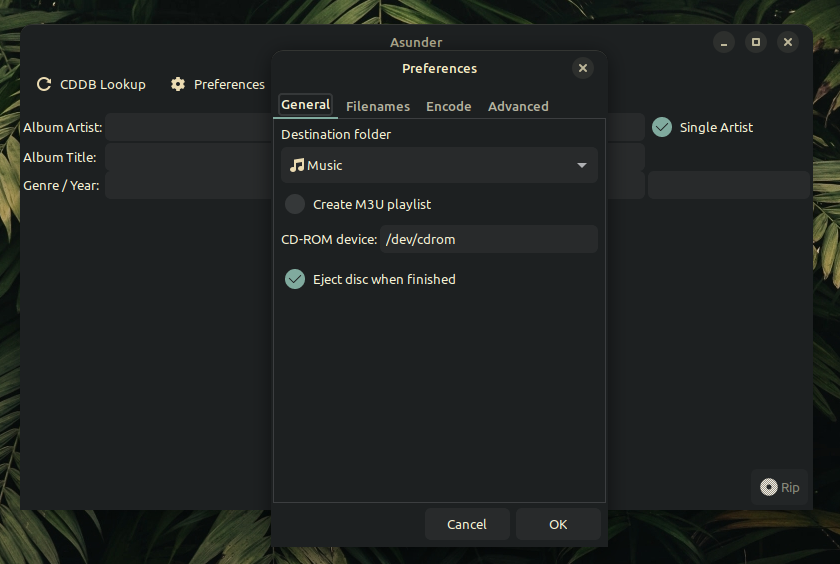Click the CDDB Lookup refresh icon

[x=44, y=84]
